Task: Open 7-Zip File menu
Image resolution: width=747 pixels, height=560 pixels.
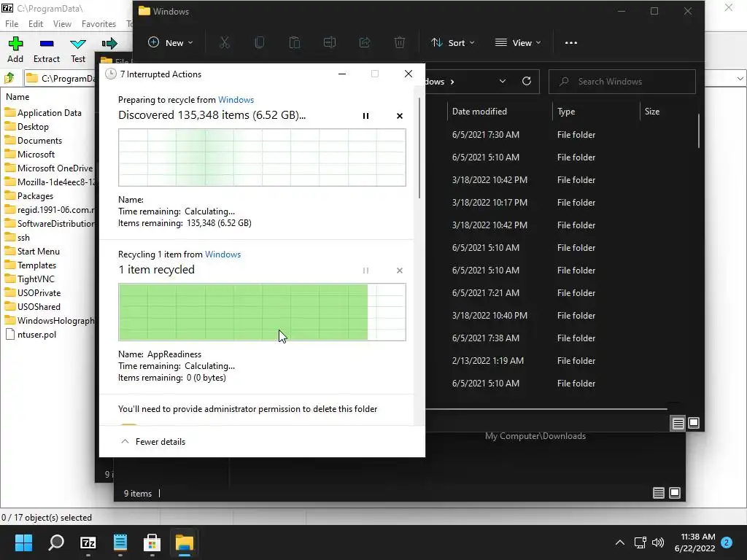Action: point(12,24)
